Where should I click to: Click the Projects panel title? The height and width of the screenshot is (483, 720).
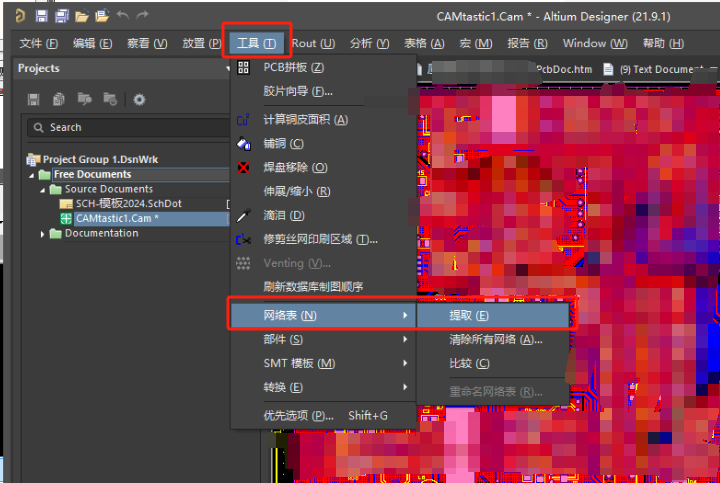(39, 68)
